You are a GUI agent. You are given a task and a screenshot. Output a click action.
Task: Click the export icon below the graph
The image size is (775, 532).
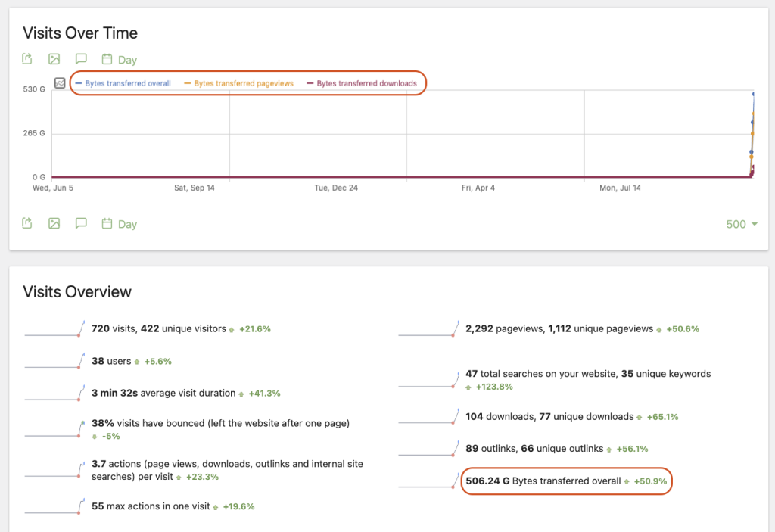27,223
